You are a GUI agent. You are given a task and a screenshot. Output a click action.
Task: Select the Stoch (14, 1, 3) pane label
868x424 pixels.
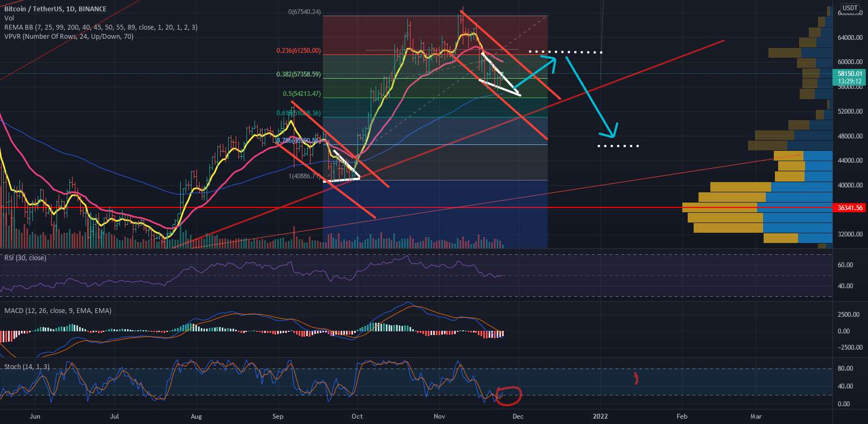tap(27, 367)
